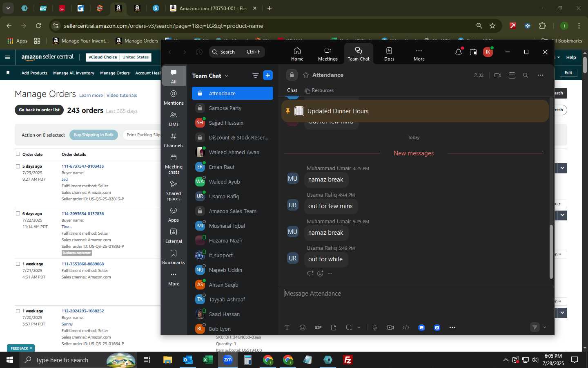
Task: Click the FEEDBACK button on Seller Central
Action: point(21,348)
